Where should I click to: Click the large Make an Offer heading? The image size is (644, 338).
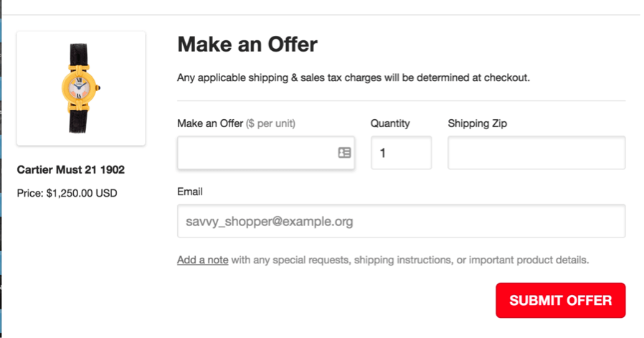pos(247,44)
